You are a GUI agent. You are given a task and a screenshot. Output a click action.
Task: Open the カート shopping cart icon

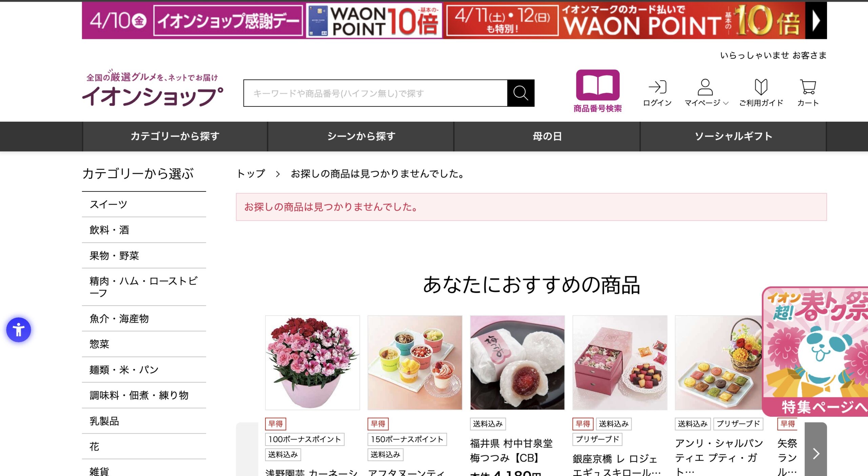click(x=808, y=87)
